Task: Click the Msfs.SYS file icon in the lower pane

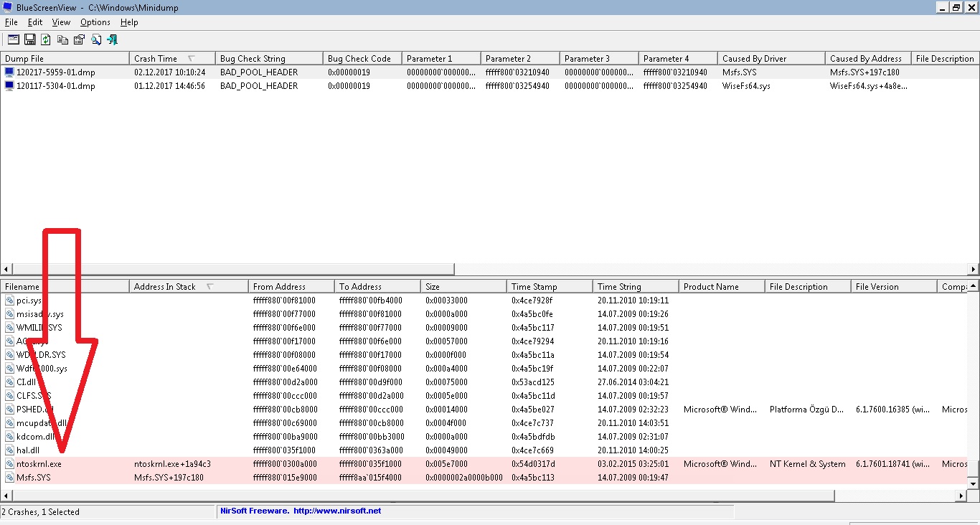Action: [9, 478]
